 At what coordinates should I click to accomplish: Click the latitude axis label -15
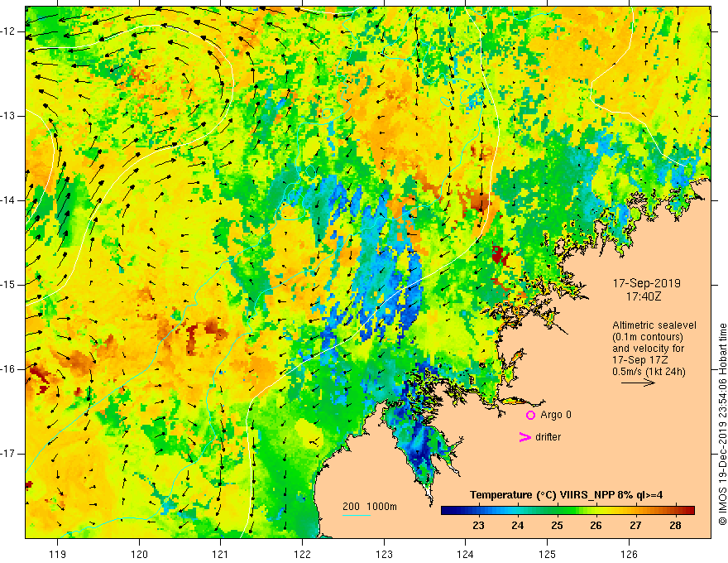pyautogui.click(x=8, y=285)
